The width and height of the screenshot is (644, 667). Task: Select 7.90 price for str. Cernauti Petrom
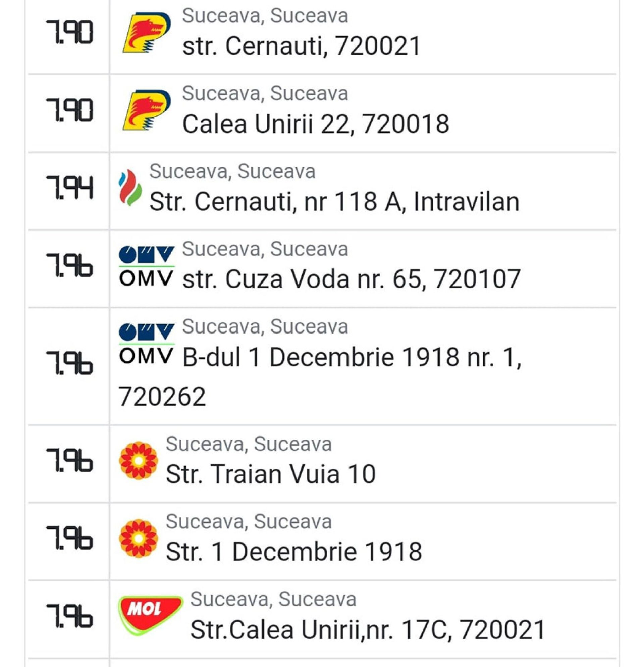coord(69,32)
